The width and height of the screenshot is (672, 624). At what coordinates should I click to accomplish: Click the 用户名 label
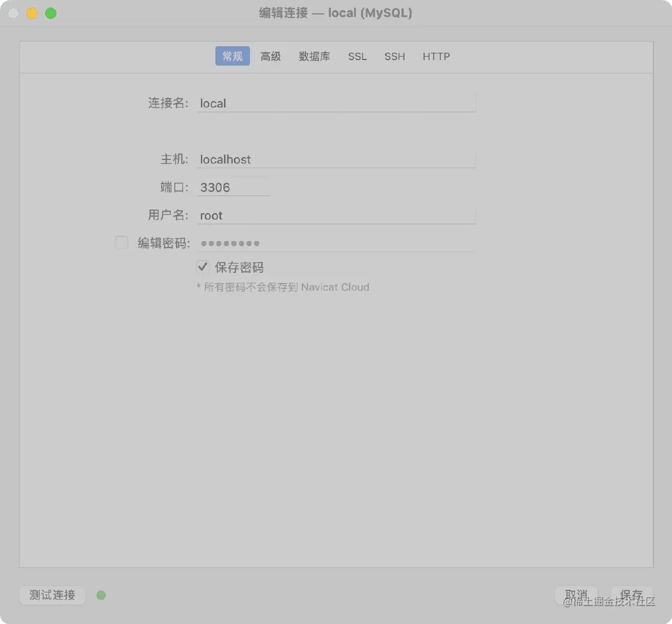coord(168,215)
